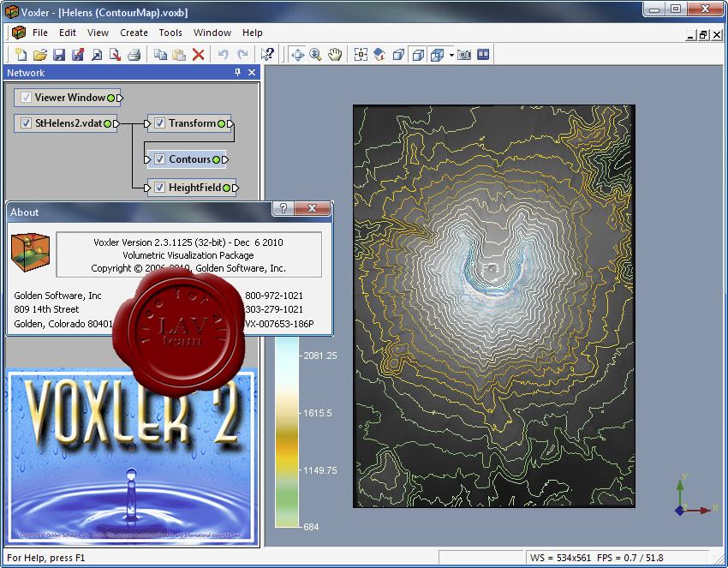The width and height of the screenshot is (728, 568).
Task: Select the Zoom magnifier tool
Action: (x=316, y=55)
